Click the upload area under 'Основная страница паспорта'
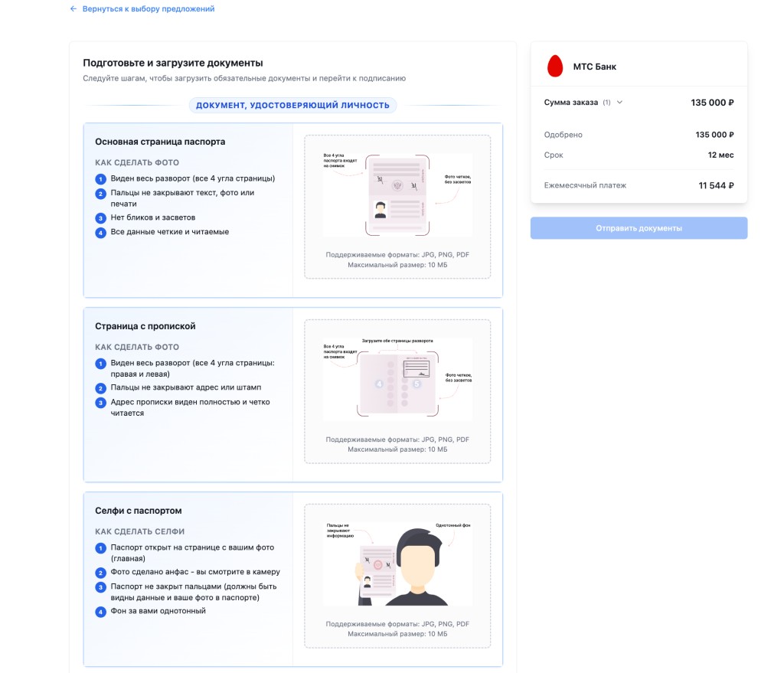The image size is (784, 673). [x=396, y=207]
